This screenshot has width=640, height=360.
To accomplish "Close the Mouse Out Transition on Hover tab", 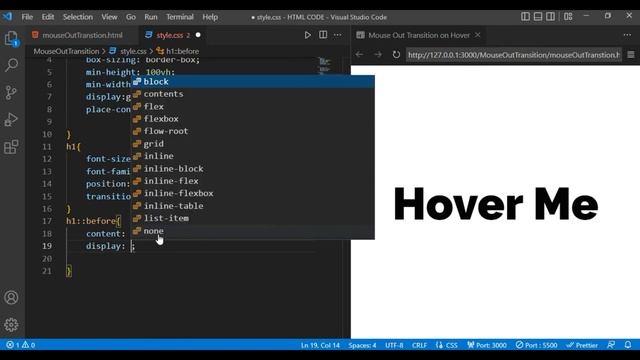I will [x=478, y=35].
